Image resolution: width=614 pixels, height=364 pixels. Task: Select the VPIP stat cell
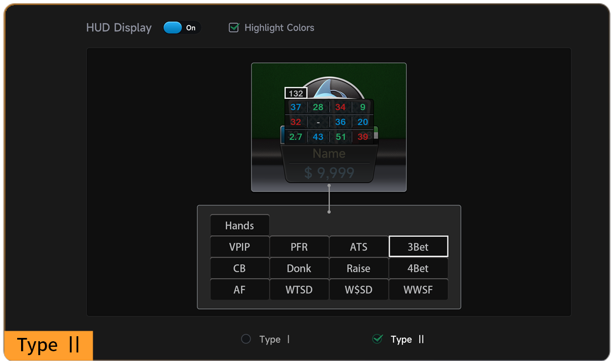(x=239, y=247)
